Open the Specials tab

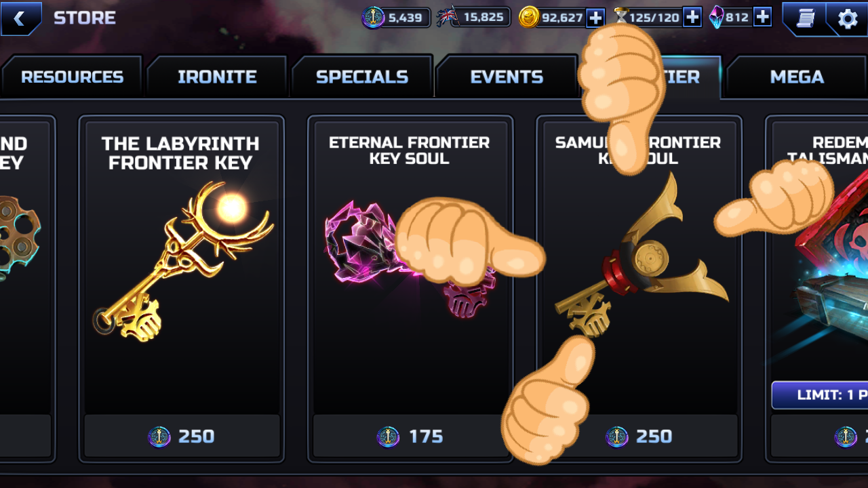[362, 77]
